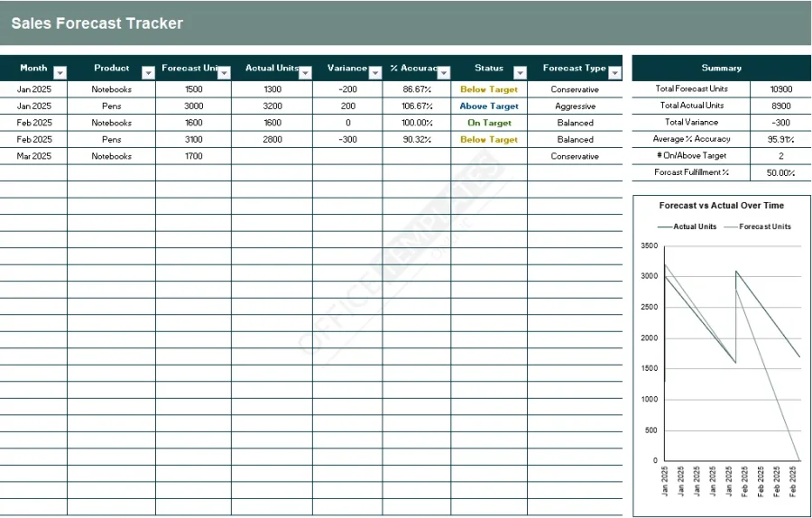Click the Status column header
This screenshot has width=812, height=518.
[489, 68]
